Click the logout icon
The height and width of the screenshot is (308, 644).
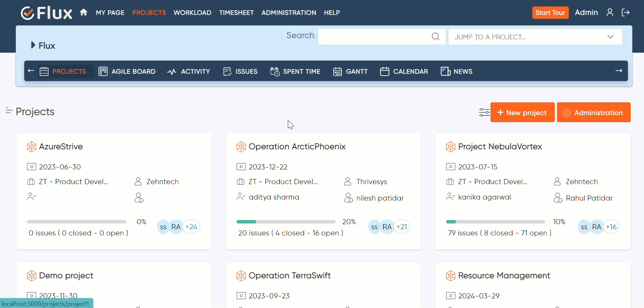point(626,13)
